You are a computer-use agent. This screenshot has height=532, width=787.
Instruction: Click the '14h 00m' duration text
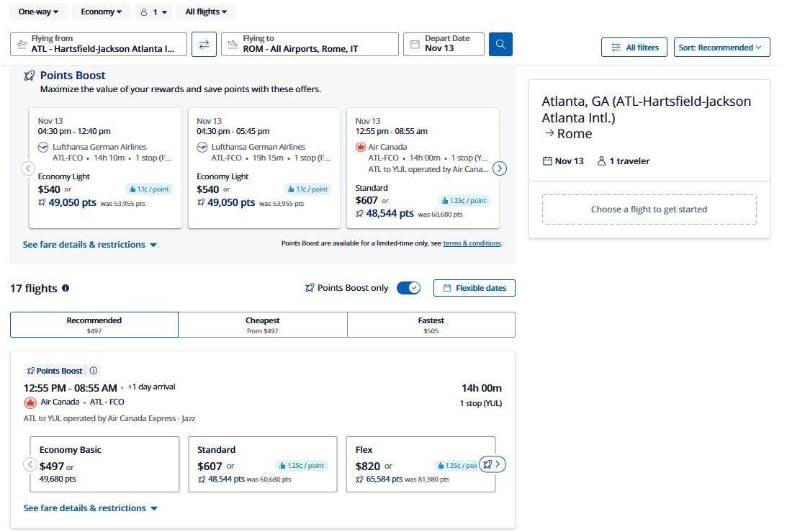tap(481, 388)
